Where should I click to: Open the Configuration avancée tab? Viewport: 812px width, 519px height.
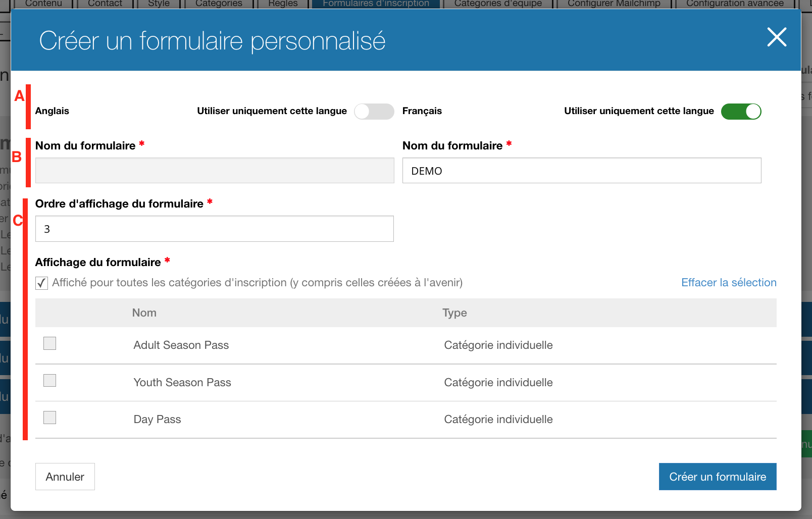(735, 4)
